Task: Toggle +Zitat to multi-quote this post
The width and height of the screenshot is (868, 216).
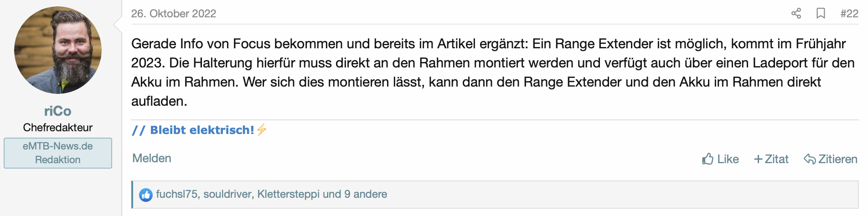Action: 771,159
